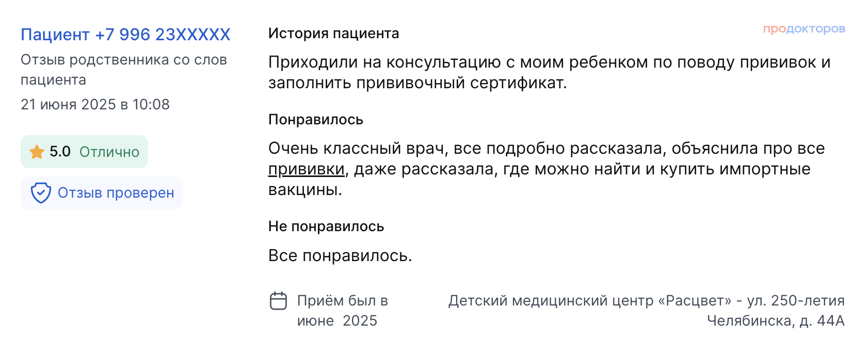The width and height of the screenshot is (868, 354).
Task: Click the paragraph starting «Приходили на консультацию»
Action: (x=549, y=72)
